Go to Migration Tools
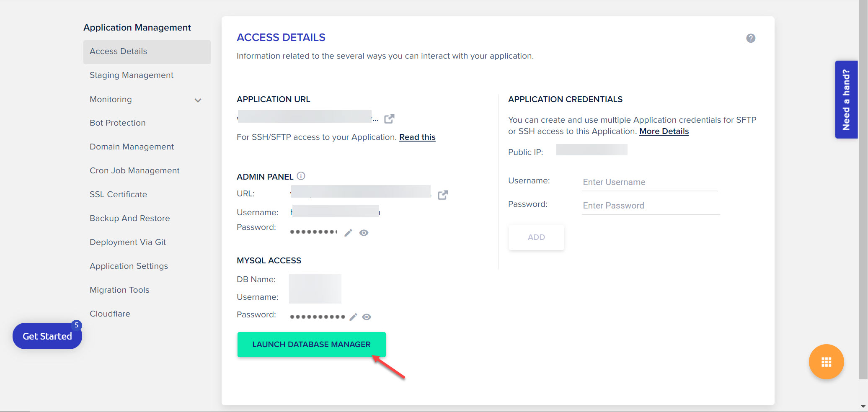 (119, 290)
